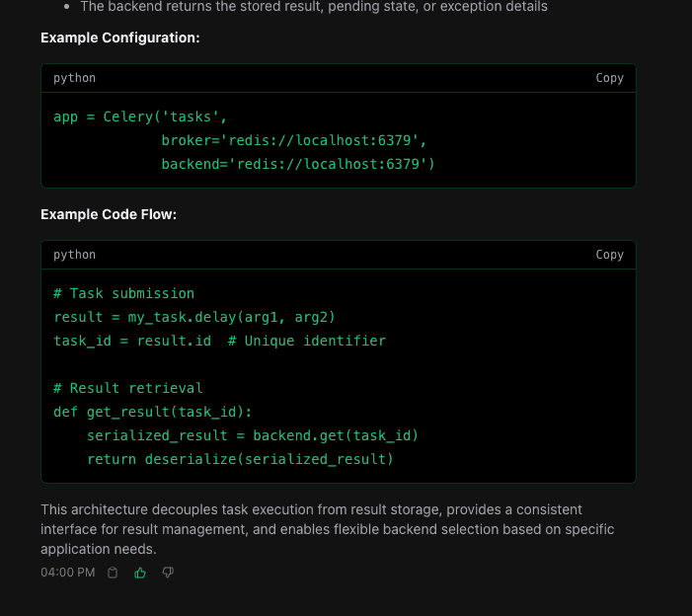
Task: Click the my_task.delay(arg1, arg2) line
Action: [x=194, y=317]
